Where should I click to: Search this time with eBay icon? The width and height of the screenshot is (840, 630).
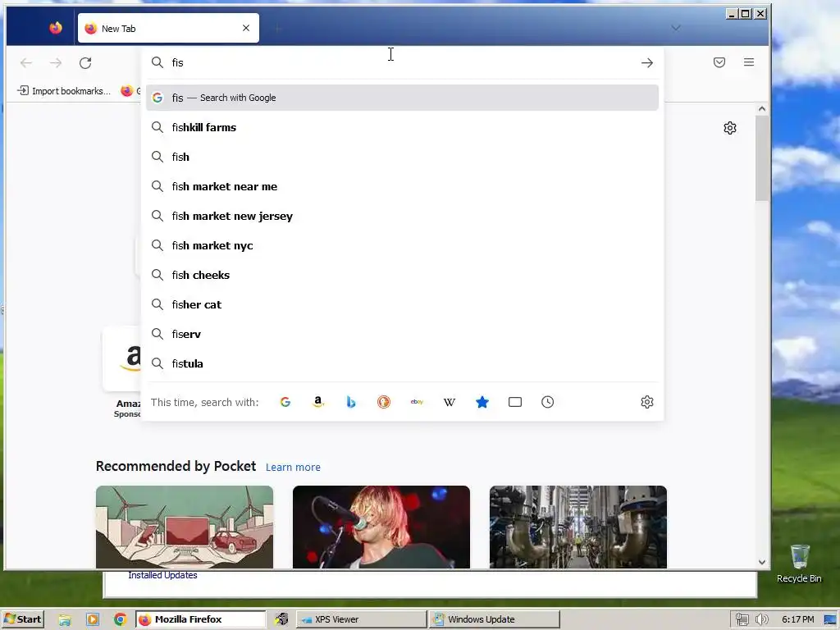click(417, 402)
